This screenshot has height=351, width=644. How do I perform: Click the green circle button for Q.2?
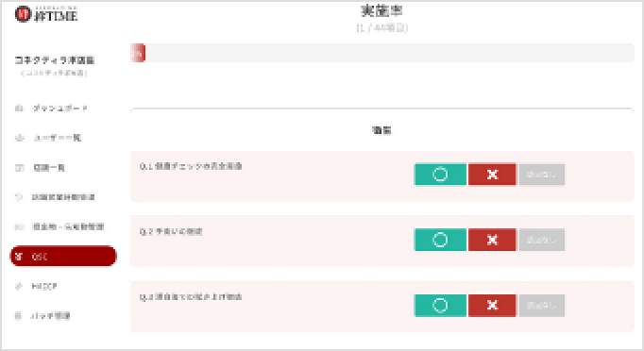[440, 240]
